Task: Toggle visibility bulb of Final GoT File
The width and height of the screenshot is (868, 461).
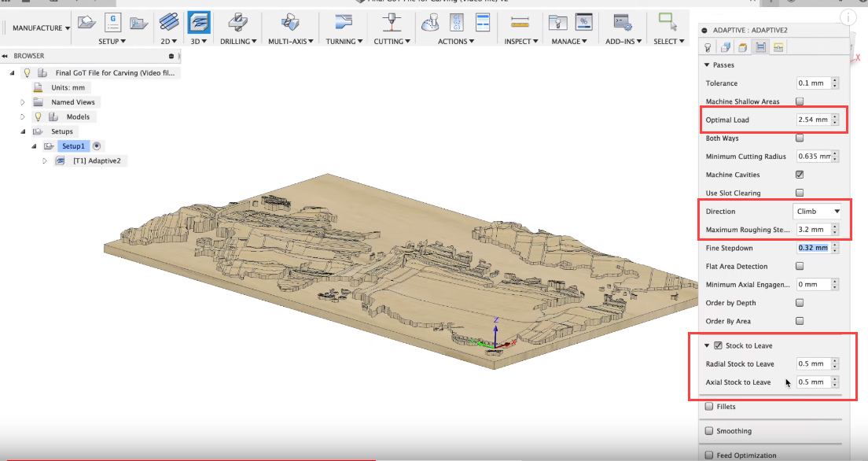Action: [27, 72]
